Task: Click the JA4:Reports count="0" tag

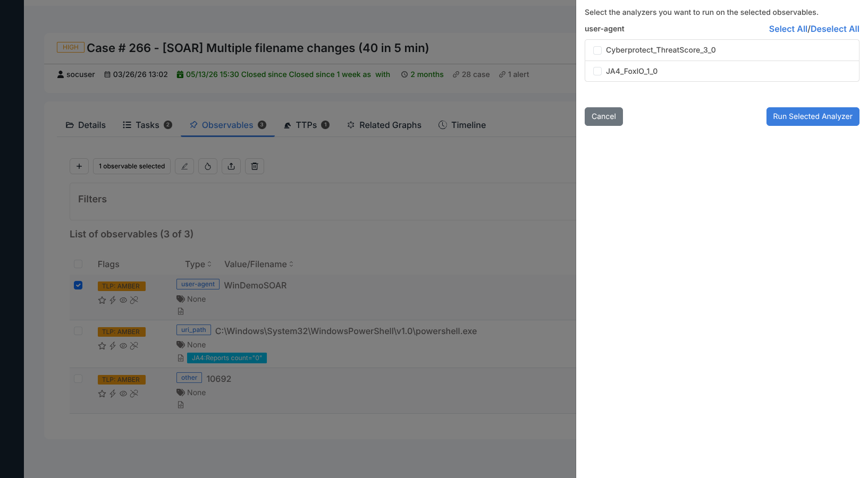Action: click(227, 358)
